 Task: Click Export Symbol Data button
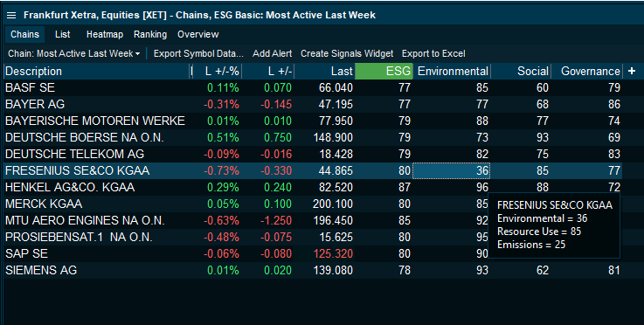[198, 54]
